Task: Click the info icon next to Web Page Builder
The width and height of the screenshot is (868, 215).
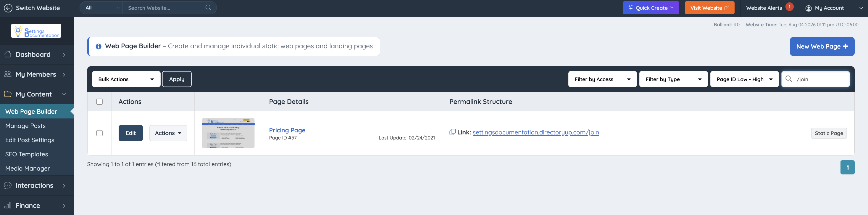Action: pos(99,46)
